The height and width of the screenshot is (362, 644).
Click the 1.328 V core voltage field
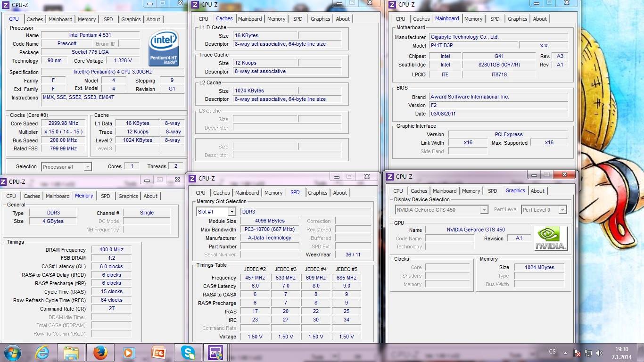[x=123, y=60]
